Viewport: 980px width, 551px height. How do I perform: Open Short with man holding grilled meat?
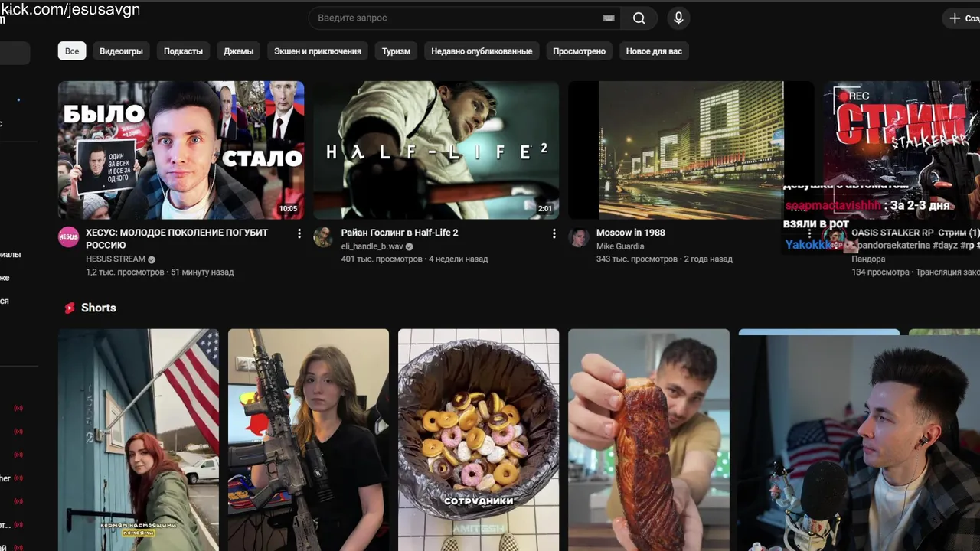tap(648, 440)
